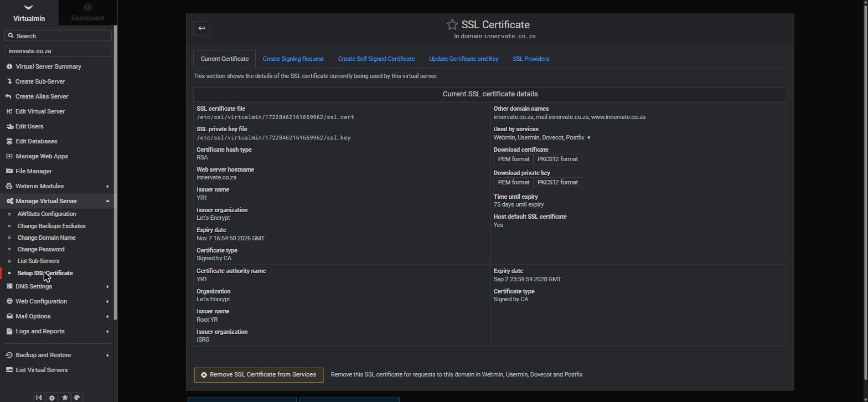Click the File Manager folder icon

click(x=9, y=171)
